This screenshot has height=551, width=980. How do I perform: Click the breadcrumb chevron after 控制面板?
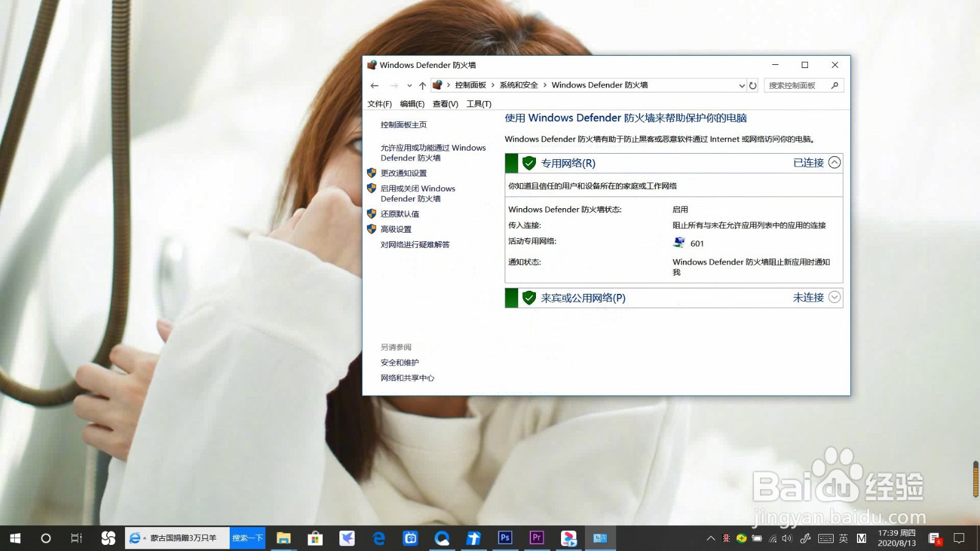(x=492, y=85)
